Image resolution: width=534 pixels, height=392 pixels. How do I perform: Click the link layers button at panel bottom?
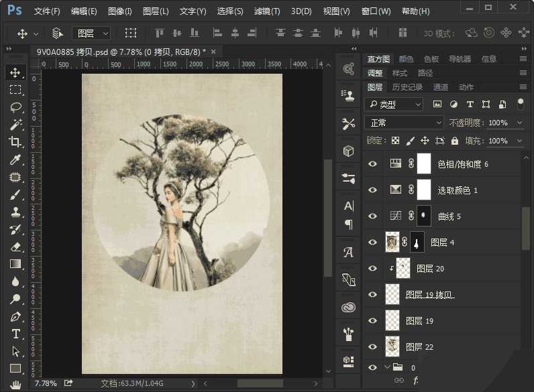pos(399,381)
